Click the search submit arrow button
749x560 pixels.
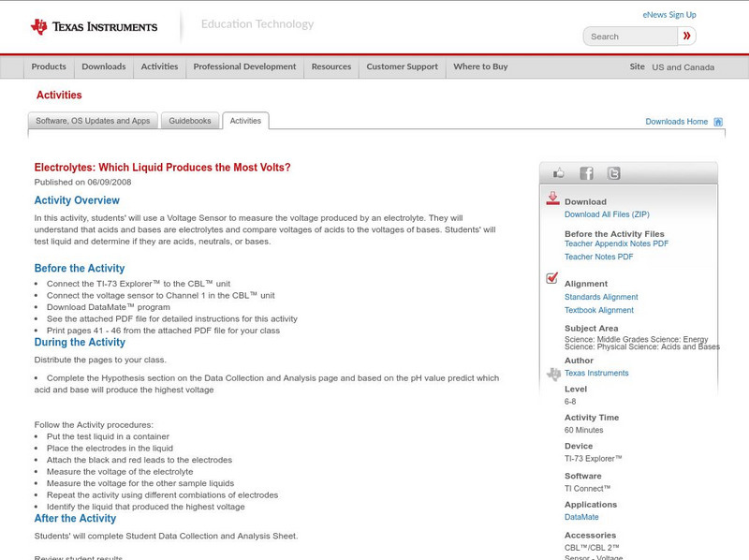(x=686, y=36)
